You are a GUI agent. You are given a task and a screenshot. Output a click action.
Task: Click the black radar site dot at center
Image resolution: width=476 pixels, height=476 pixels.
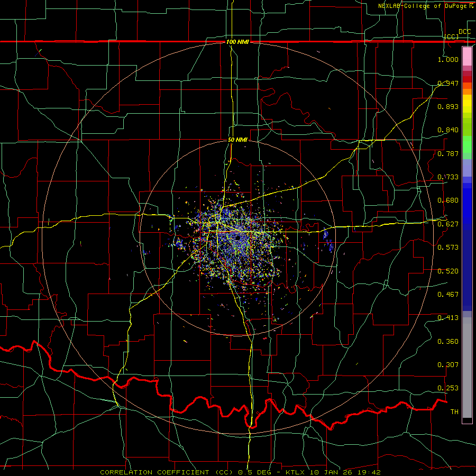237,238
